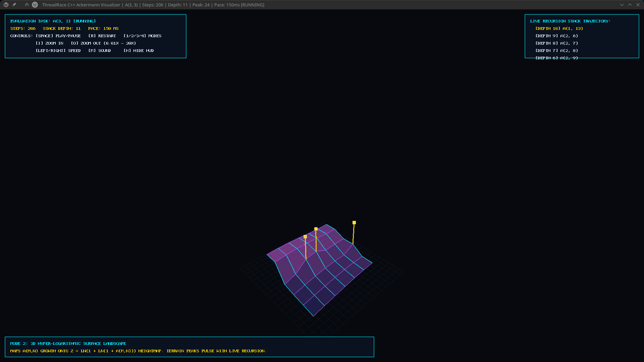Click the window title text in title bar
644x362 pixels.
pyautogui.click(x=153, y=5)
